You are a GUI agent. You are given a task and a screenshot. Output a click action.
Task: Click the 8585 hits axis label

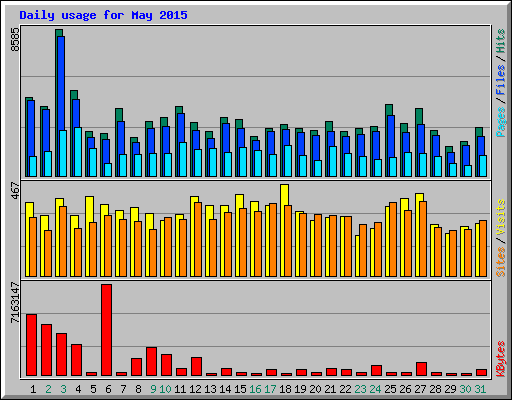coord(15,39)
